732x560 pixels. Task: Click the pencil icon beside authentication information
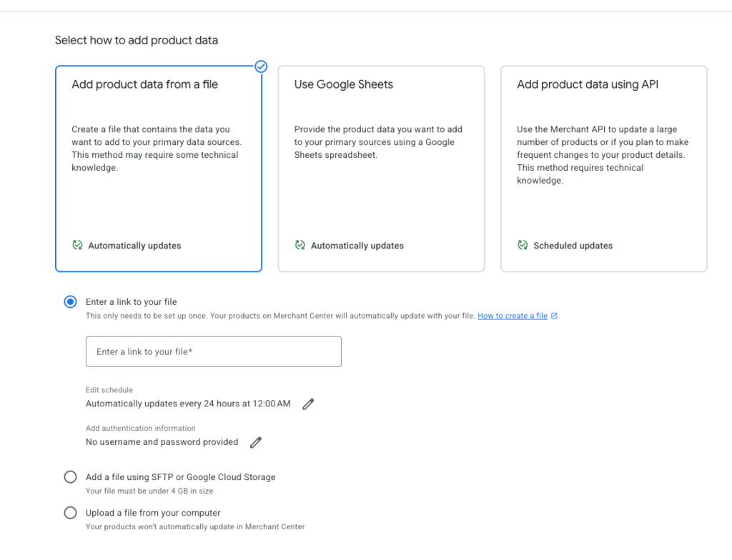(x=256, y=443)
